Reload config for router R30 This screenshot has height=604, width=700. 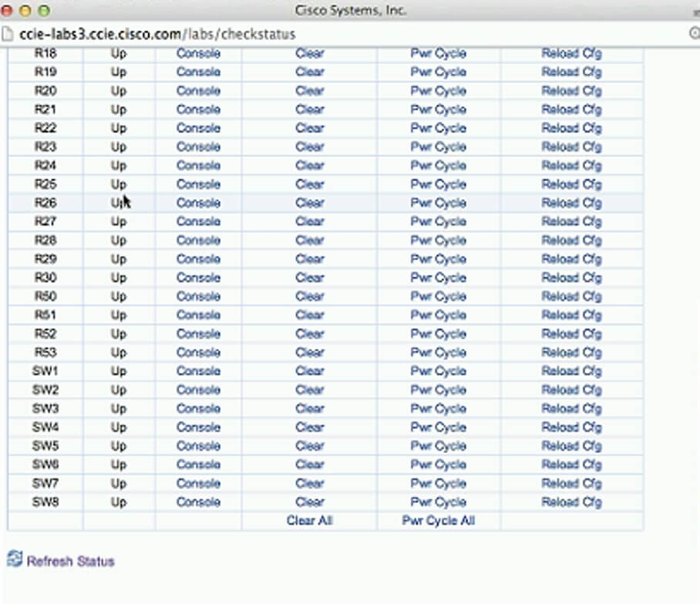click(571, 278)
